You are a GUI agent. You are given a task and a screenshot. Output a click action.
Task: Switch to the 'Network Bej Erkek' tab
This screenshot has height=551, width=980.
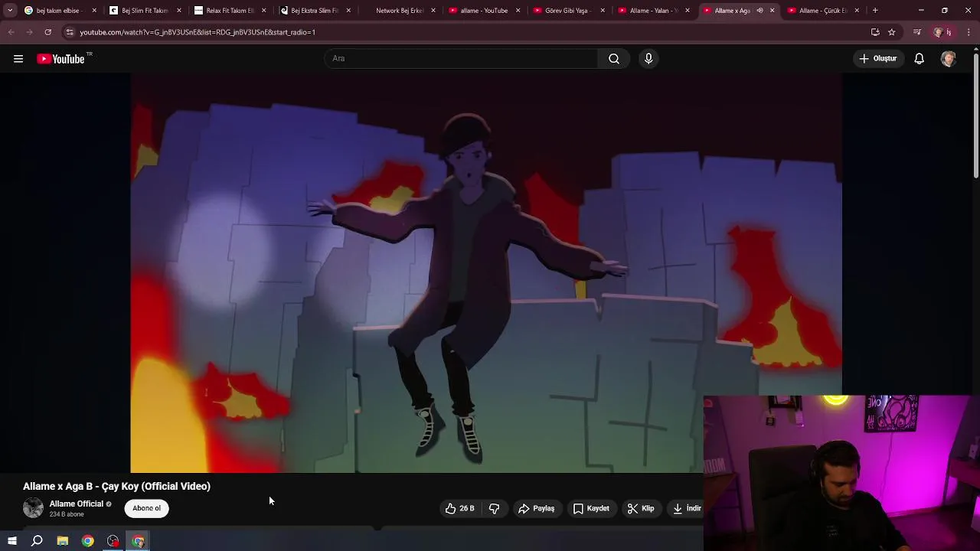point(399,11)
